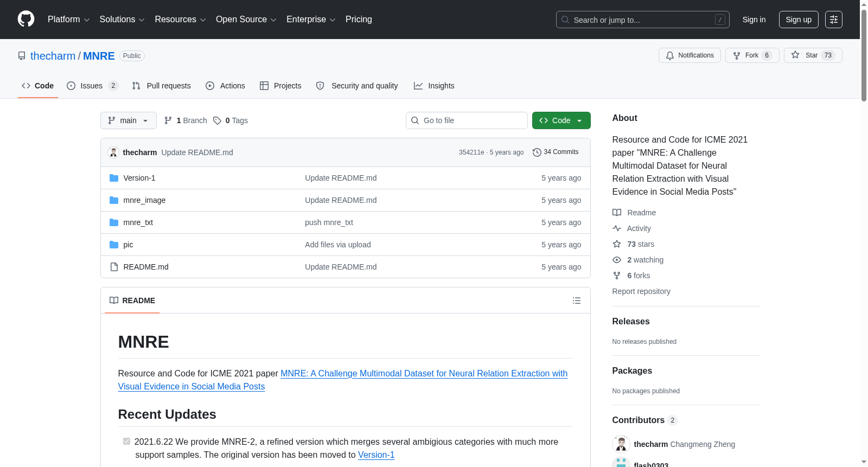This screenshot has width=868, height=467.
Task: Click thecharm avatar in the commit bar
Action: click(x=113, y=152)
